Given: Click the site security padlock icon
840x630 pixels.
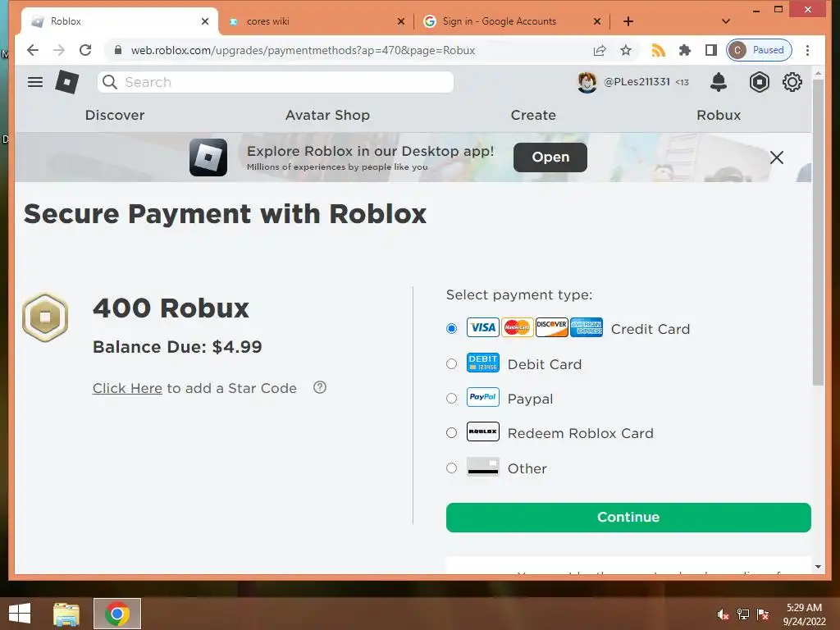Looking at the screenshot, I should [118, 50].
